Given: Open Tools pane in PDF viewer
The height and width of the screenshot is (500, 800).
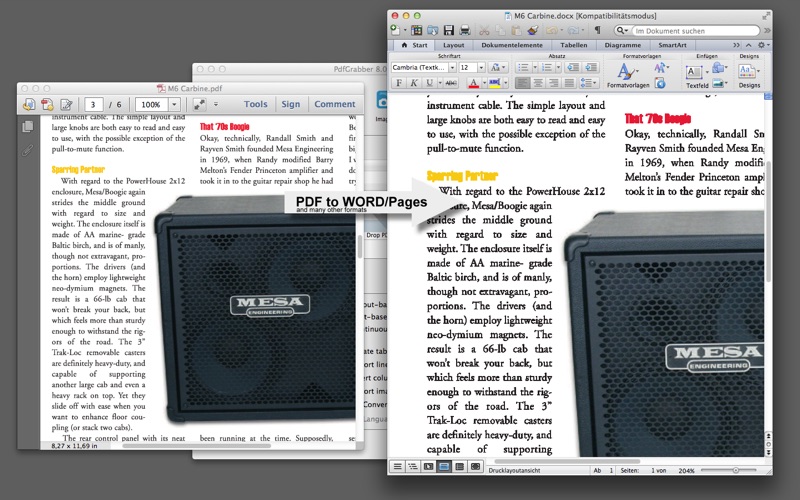Looking at the screenshot, I should 255,104.
